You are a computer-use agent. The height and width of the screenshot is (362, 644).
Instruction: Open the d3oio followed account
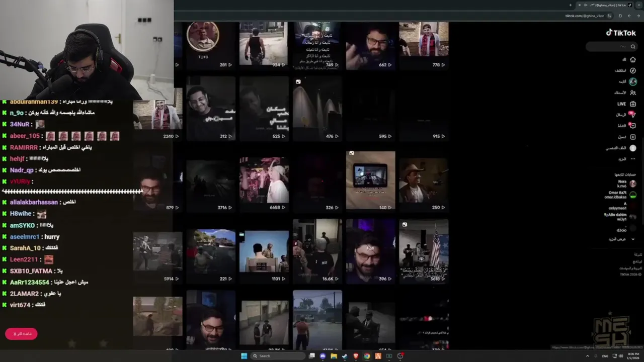pyautogui.click(x=626, y=229)
